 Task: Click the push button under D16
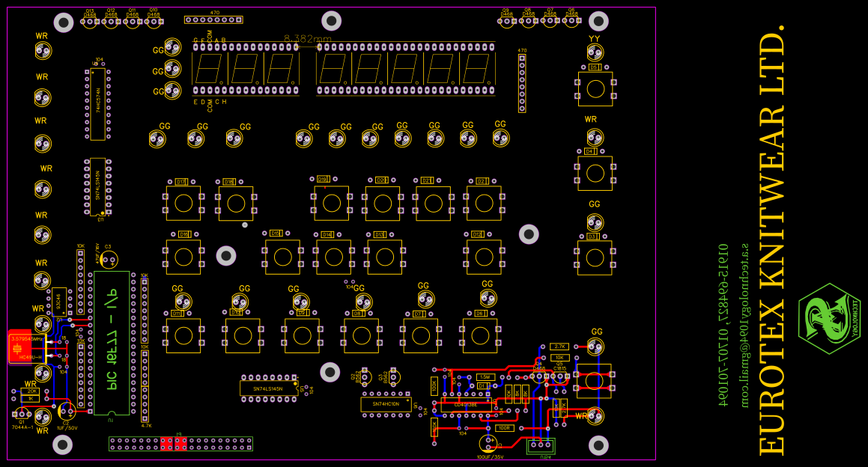(x=183, y=257)
